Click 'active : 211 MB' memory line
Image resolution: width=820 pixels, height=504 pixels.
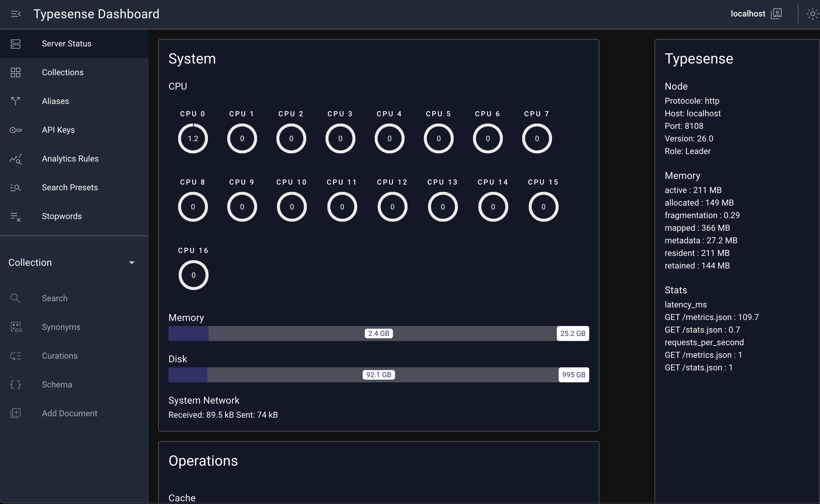tap(693, 190)
